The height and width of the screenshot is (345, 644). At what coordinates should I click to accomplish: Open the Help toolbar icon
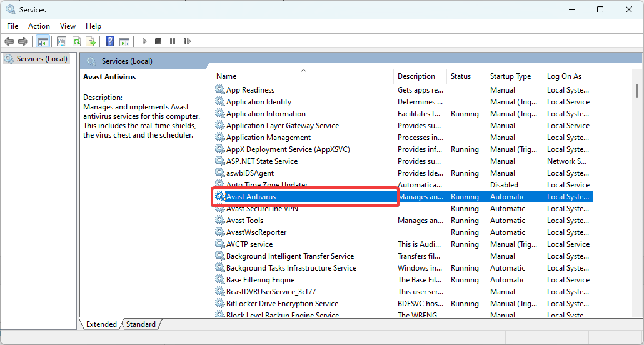coord(109,41)
